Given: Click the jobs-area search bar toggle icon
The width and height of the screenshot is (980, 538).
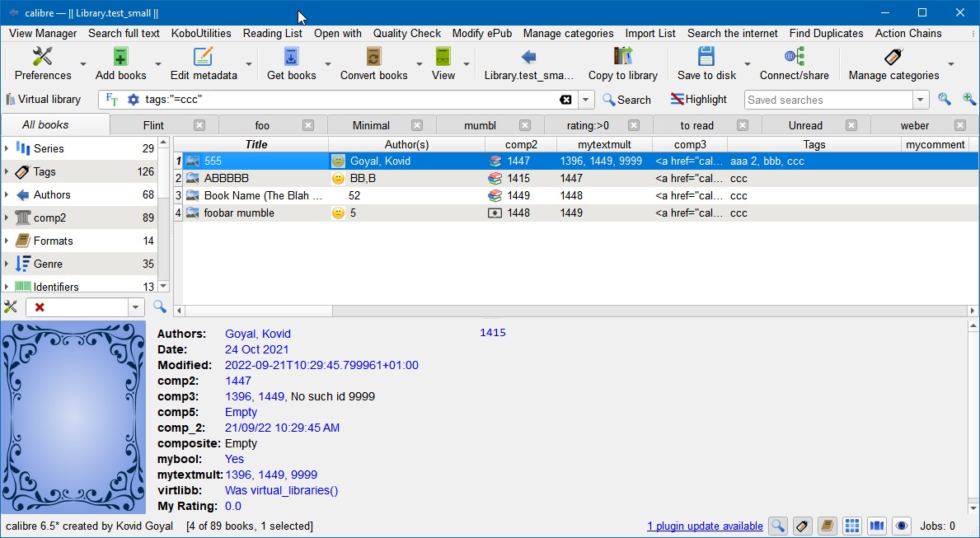Looking at the screenshot, I should [x=777, y=526].
